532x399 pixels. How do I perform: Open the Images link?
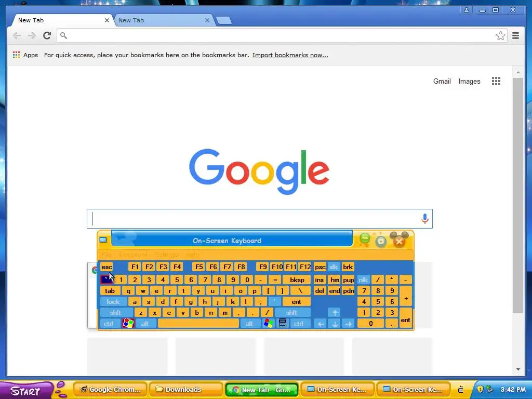pyautogui.click(x=469, y=81)
